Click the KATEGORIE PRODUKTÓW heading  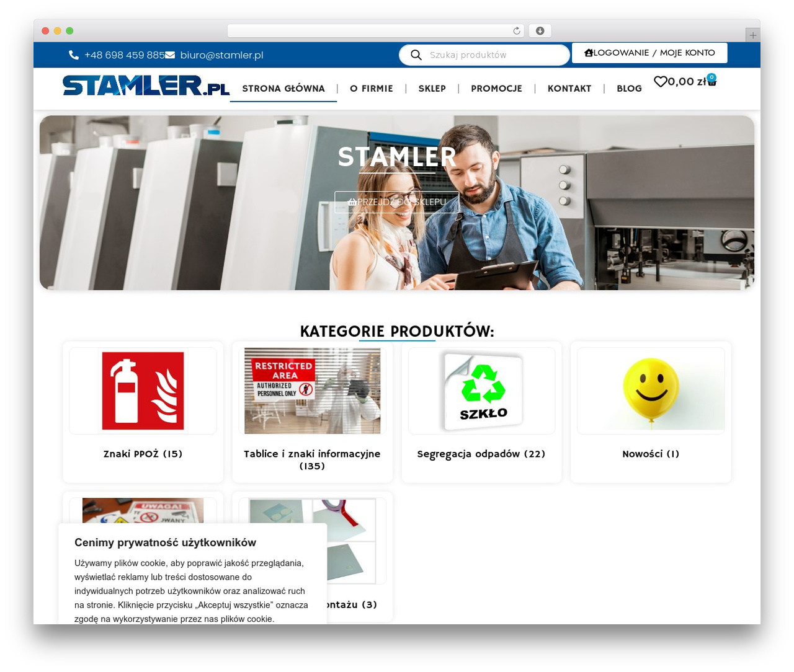397,331
